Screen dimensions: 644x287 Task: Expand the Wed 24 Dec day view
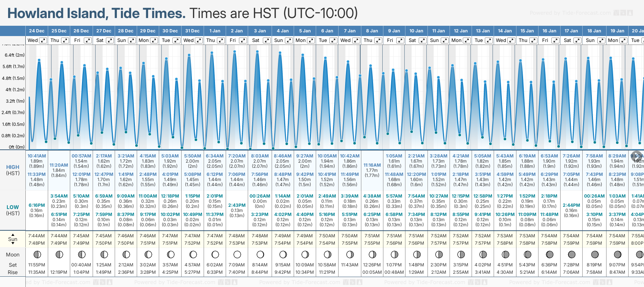(x=43, y=40)
